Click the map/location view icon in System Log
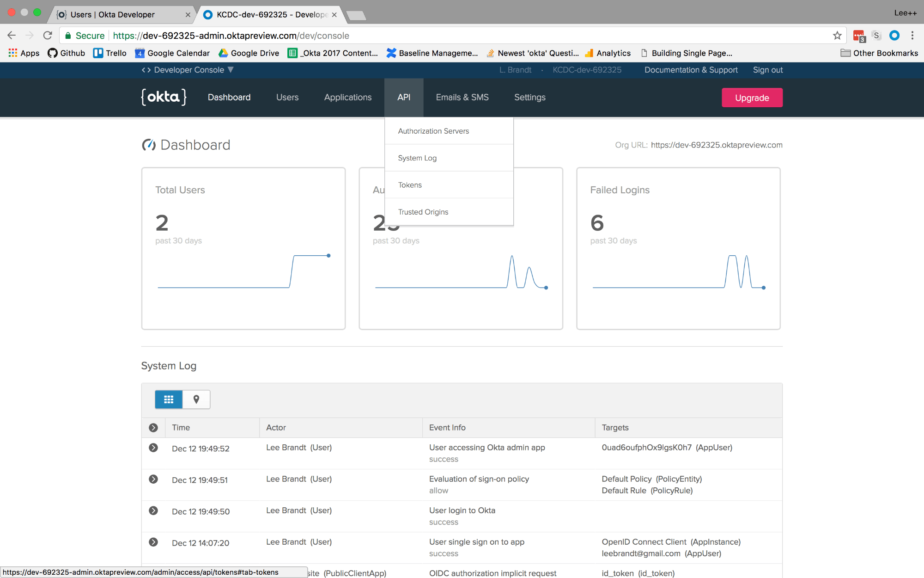The width and height of the screenshot is (924, 578). coord(195,400)
